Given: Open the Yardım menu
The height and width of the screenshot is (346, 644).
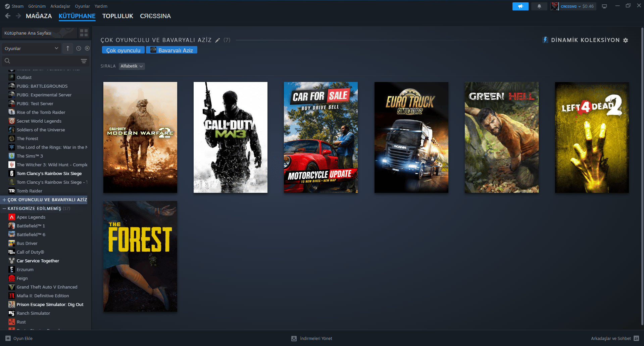Looking at the screenshot, I should 101,6.
